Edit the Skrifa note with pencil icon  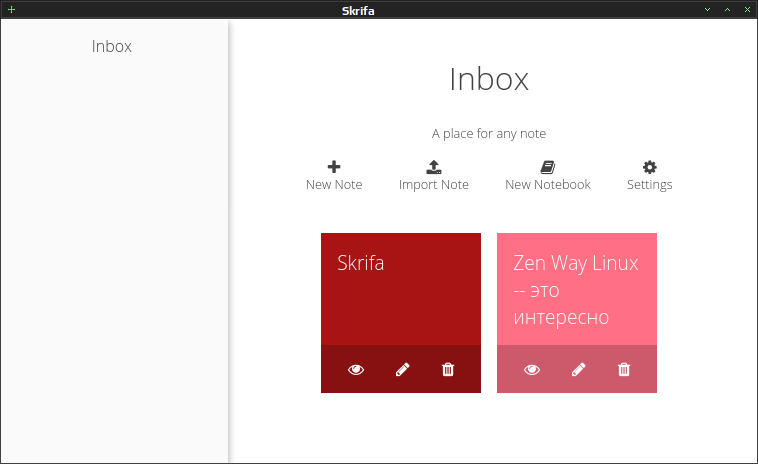[x=403, y=370]
